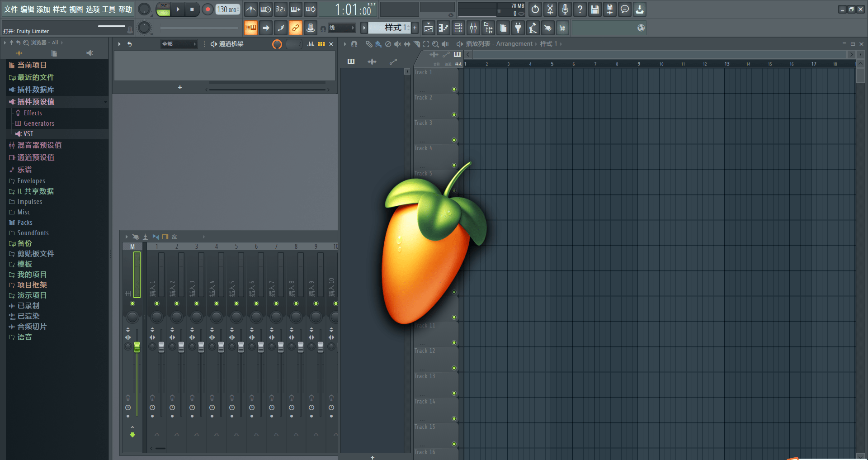Click the playlist vertical scrollbar
Screen dimensions: 868x460
coord(860,76)
